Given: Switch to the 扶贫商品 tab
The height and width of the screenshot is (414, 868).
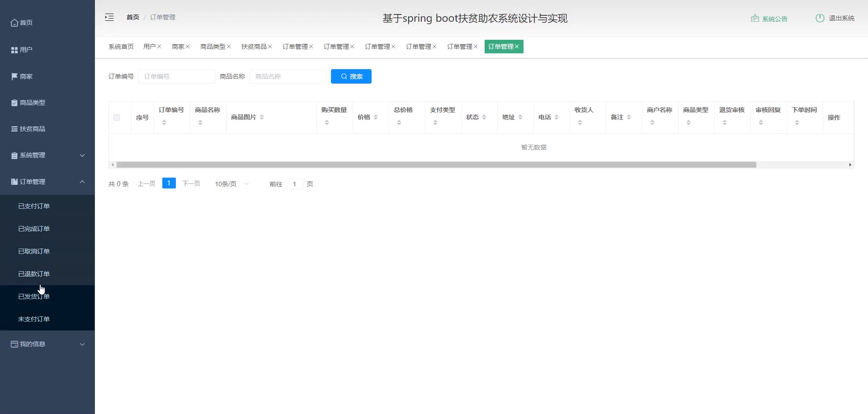Looking at the screenshot, I should click(x=254, y=47).
